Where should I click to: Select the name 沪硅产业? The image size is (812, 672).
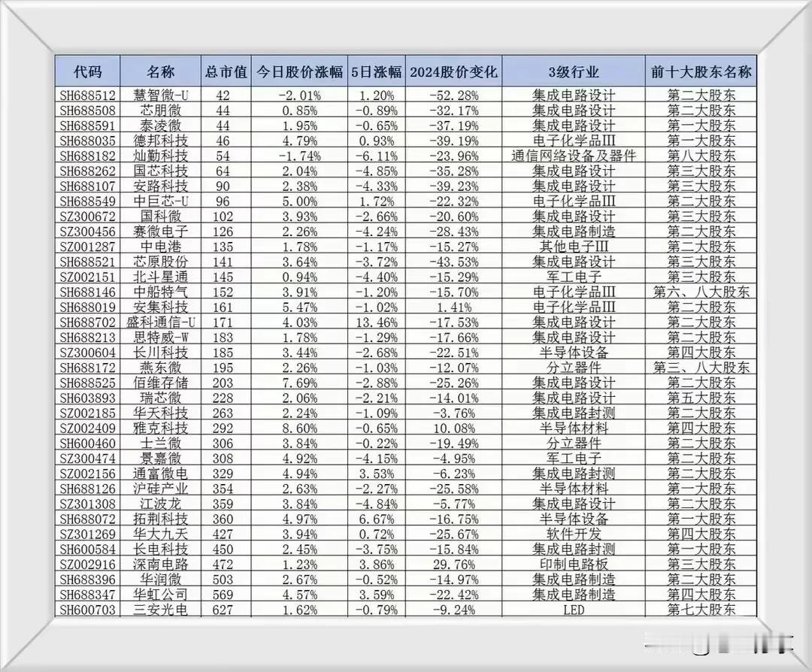[x=161, y=489]
